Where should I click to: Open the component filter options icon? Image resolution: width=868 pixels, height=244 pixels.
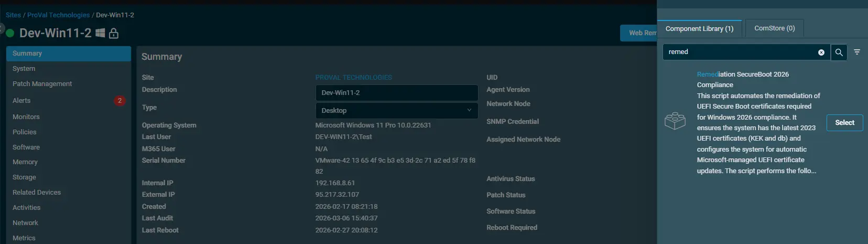pyautogui.click(x=857, y=52)
